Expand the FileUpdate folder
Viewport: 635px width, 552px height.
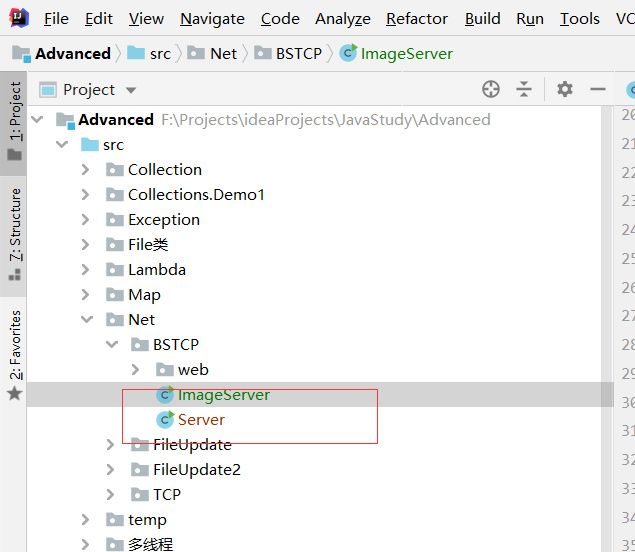coord(110,445)
